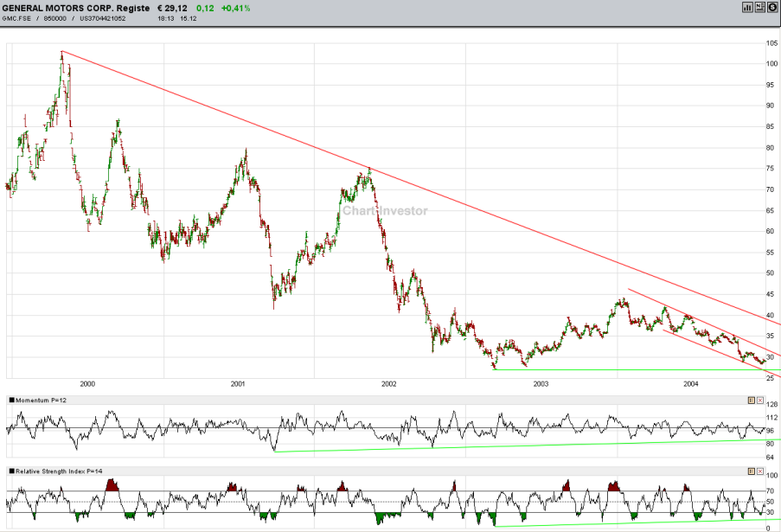Image resolution: width=781 pixels, height=532 pixels.
Task: Click the bar chart icon in header
Action: [747, 7]
